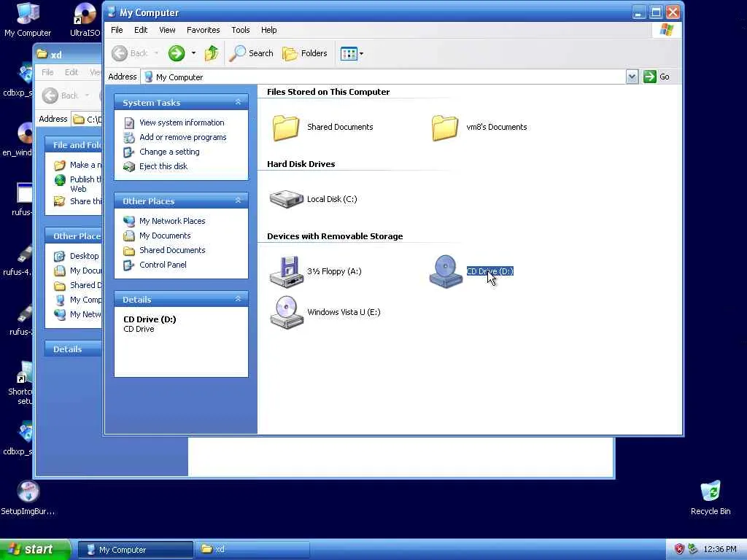Open Search in the toolbar

click(x=251, y=53)
